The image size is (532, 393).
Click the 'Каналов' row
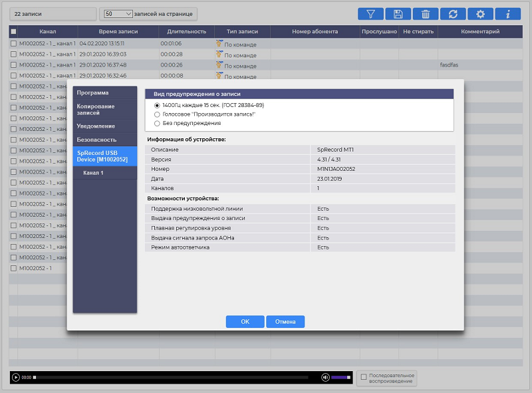(300, 188)
